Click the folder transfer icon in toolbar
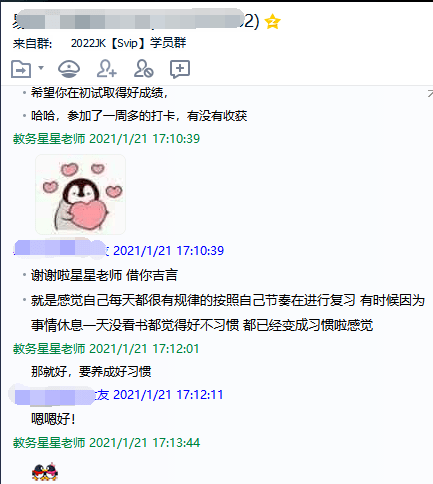Viewport: 433px width, 484px height. click(21, 69)
